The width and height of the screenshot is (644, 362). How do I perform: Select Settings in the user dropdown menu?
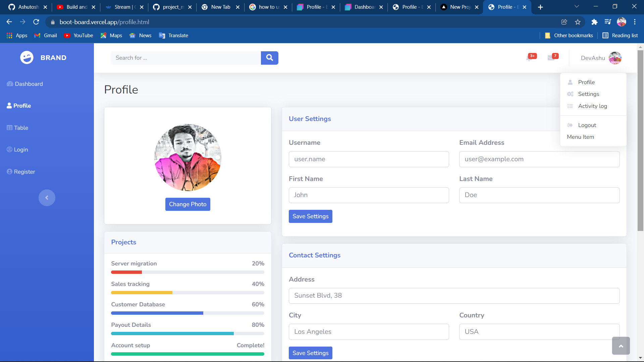click(593, 94)
